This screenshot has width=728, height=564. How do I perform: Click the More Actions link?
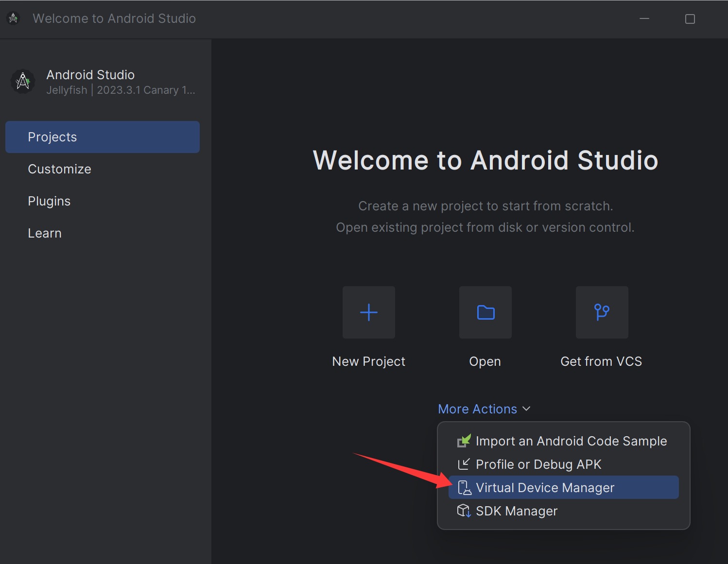(x=478, y=409)
